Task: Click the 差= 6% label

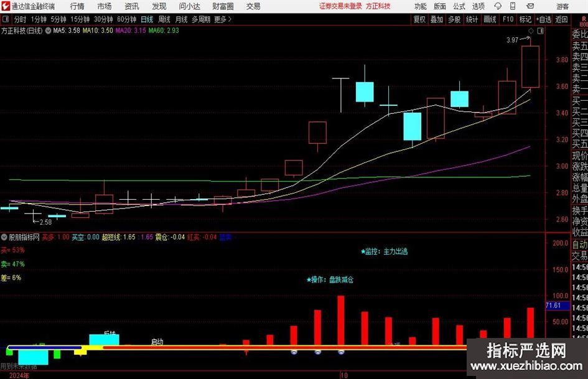Action: tap(11, 278)
